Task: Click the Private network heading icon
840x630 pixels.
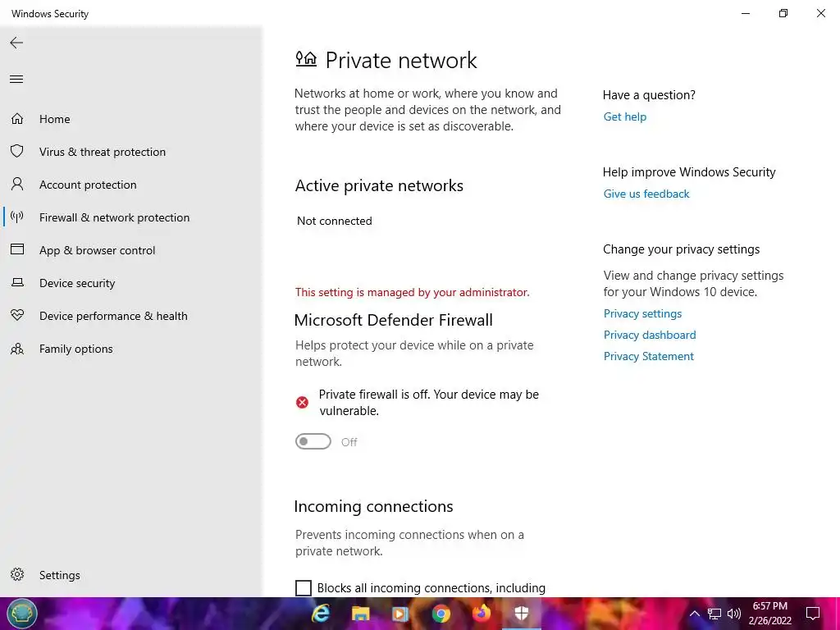Action: click(x=306, y=58)
